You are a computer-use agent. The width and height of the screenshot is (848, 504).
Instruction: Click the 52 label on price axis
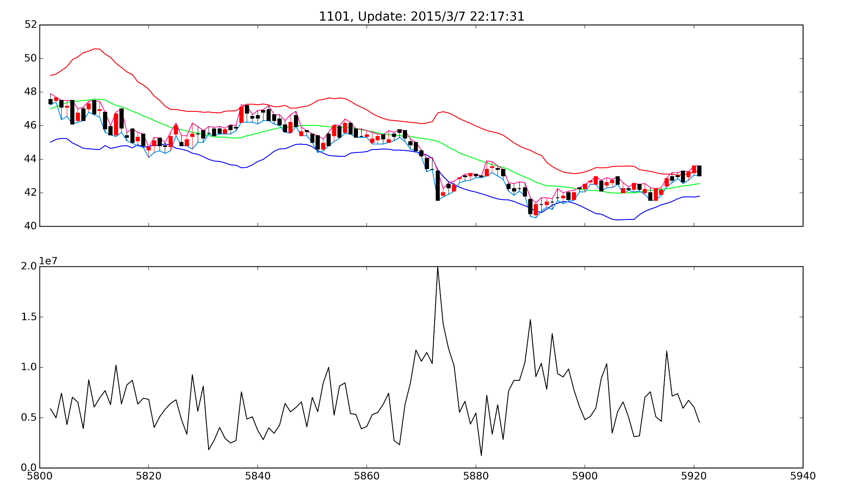[31, 25]
